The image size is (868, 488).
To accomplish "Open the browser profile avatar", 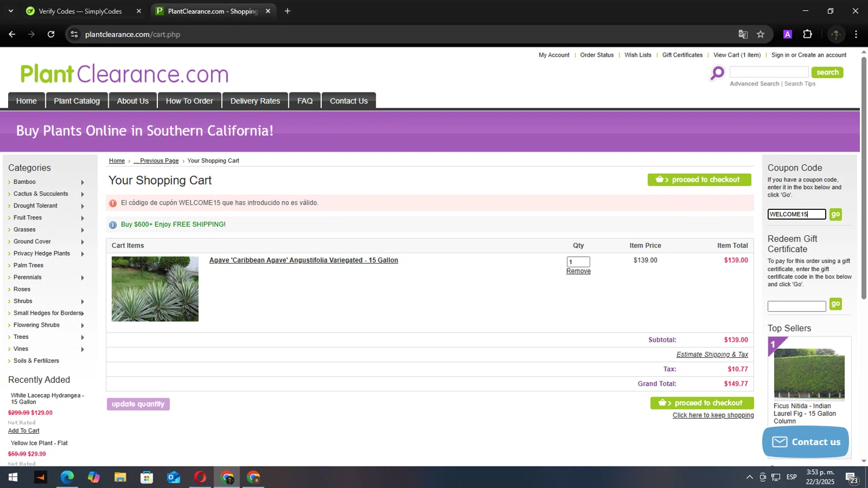I will point(836,34).
